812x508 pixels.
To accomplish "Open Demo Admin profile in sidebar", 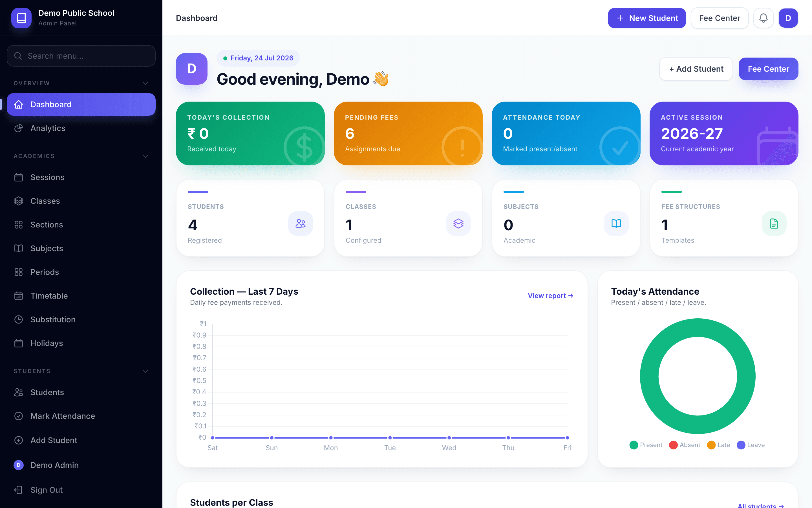I will (x=81, y=465).
